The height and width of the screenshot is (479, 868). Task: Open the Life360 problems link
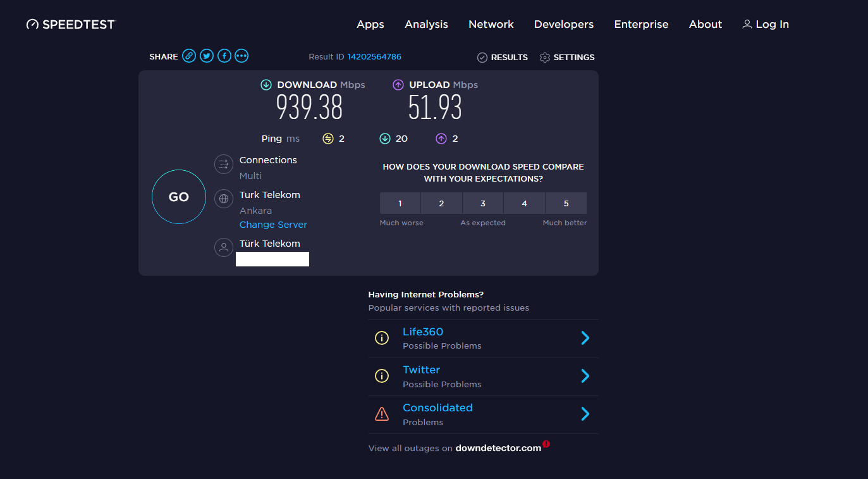click(x=423, y=332)
